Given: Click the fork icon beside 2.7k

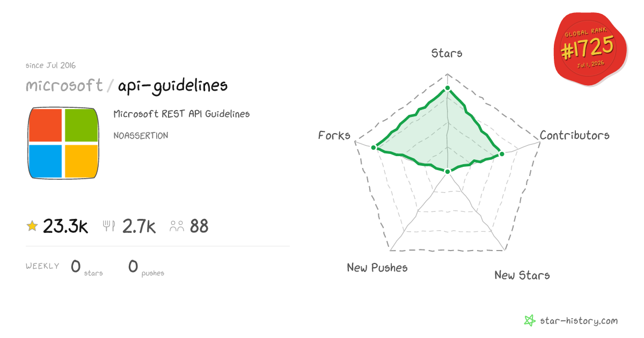Looking at the screenshot, I should [x=109, y=226].
